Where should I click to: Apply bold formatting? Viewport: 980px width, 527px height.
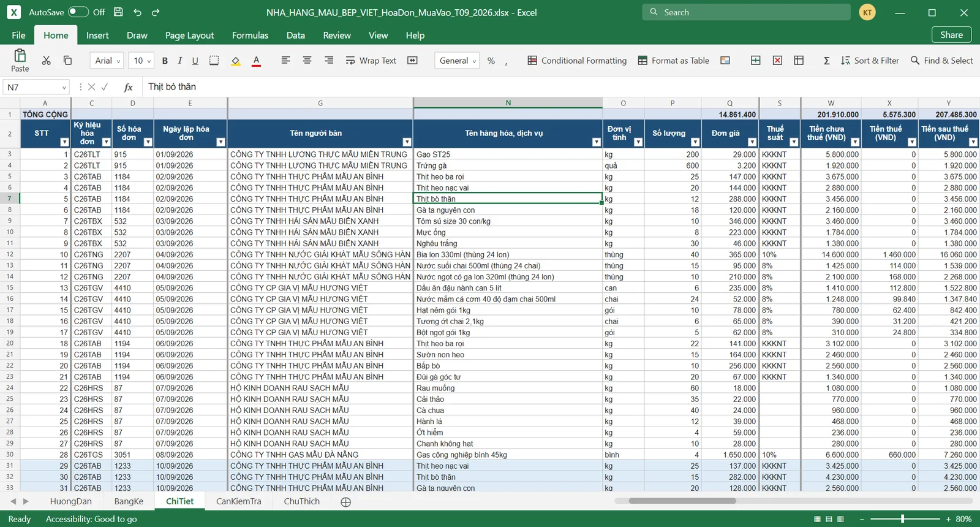pyautogui.click(x=165, y=61)
